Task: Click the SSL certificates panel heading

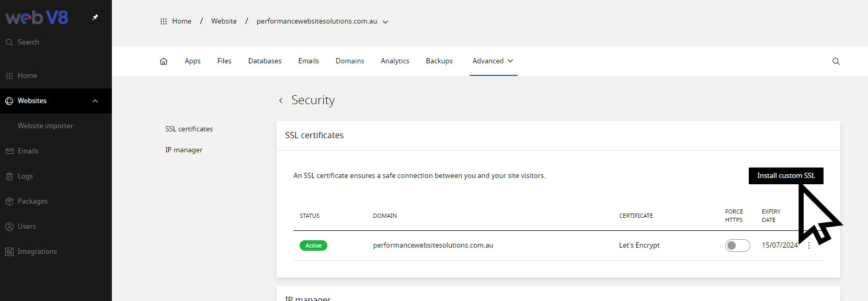Action: click(x=314, y=136)
